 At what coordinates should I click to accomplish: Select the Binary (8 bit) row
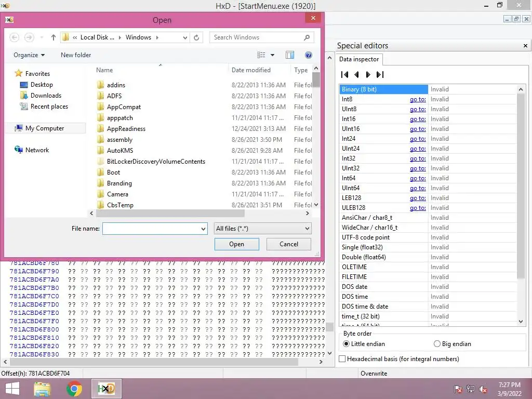point(384,89)
